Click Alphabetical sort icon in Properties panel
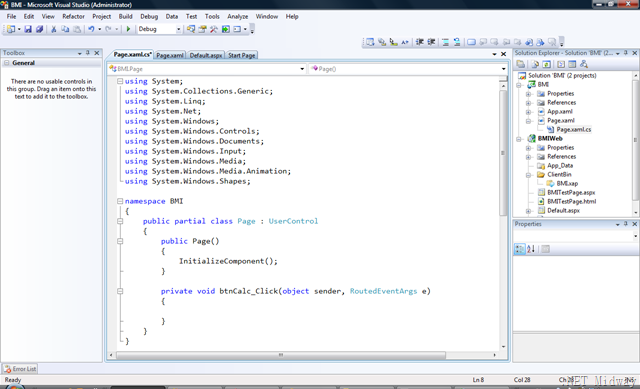 (531, 249)
